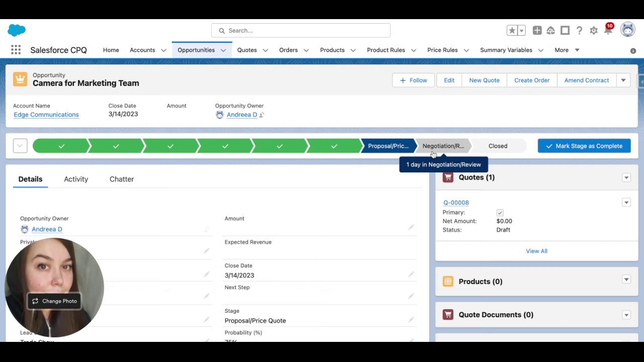Open the user profile avatar menu
The width and height of the screenshot is (644, 362).
click(628, 30)
